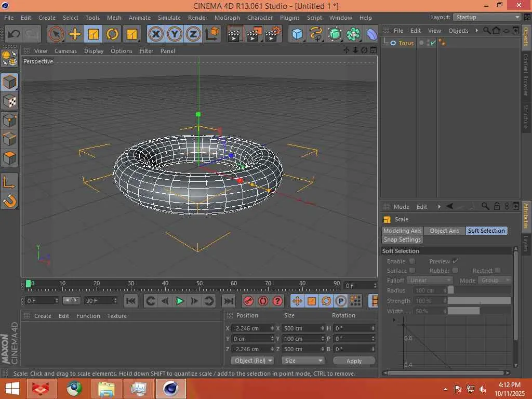The width and height of the screenshot is (532, 399).
Task: Toggle the X-axis lock button
Action: pyautogui.click(x=155, y=34)
